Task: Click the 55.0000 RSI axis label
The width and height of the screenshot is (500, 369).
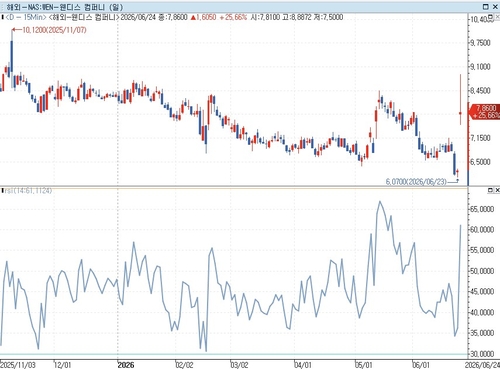Action: (x=482, y=250)
